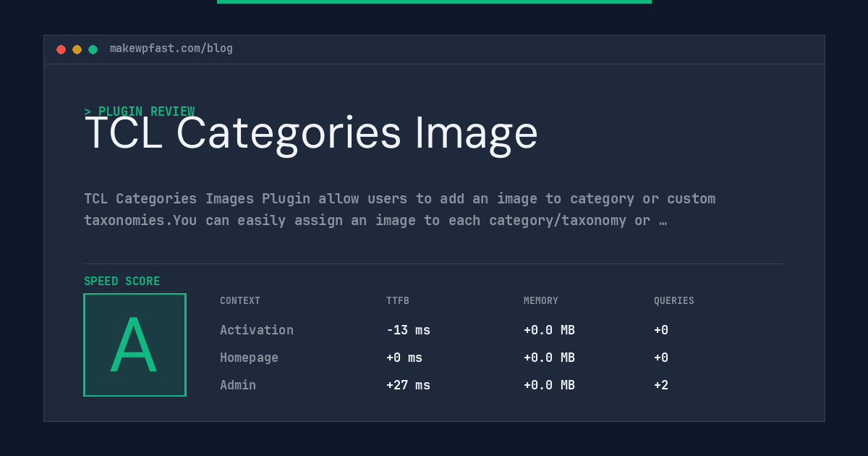This screenshot has width=868, height=456.
Task: Select the Admin row label
Action: coord(238,385)
